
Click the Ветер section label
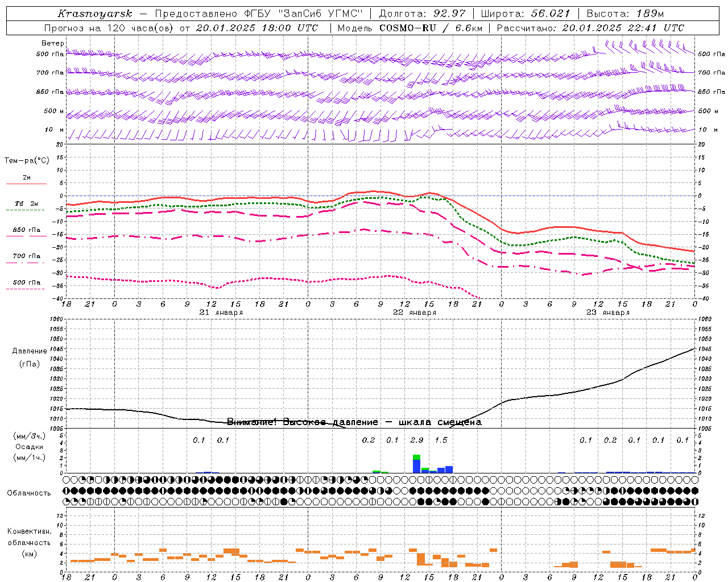click(53, 43)
